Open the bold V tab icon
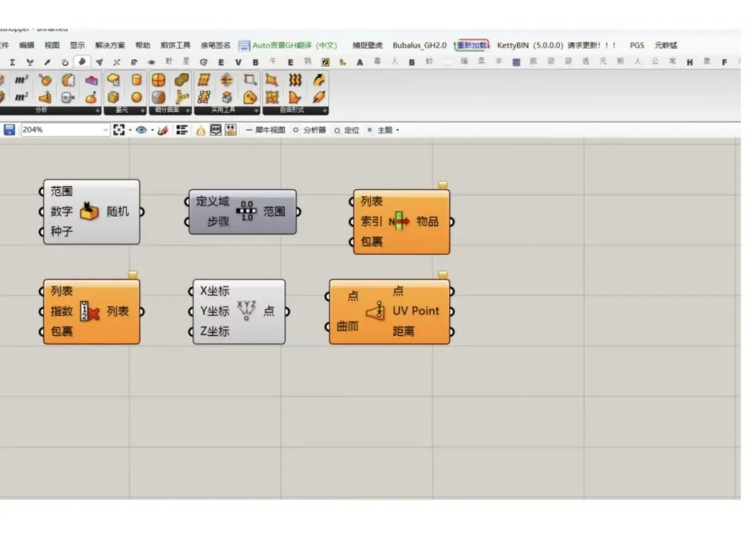The width and height of the screenshot is (756, 534). pyautogui.click(x=238, y=62)
